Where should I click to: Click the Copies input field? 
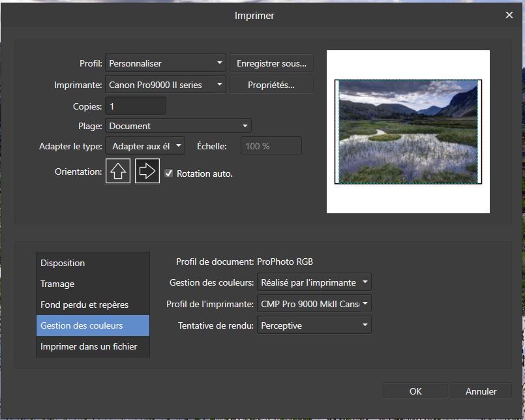[x=136, y=106]
